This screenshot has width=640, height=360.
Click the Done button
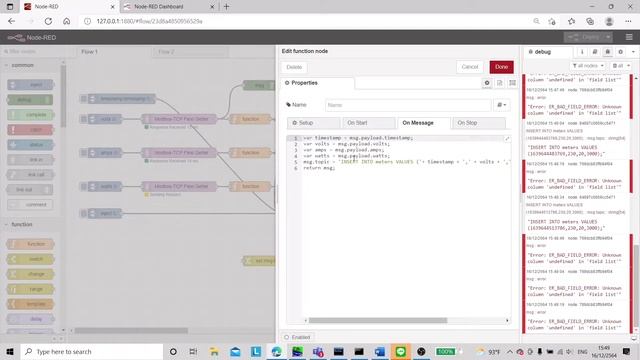501,67
